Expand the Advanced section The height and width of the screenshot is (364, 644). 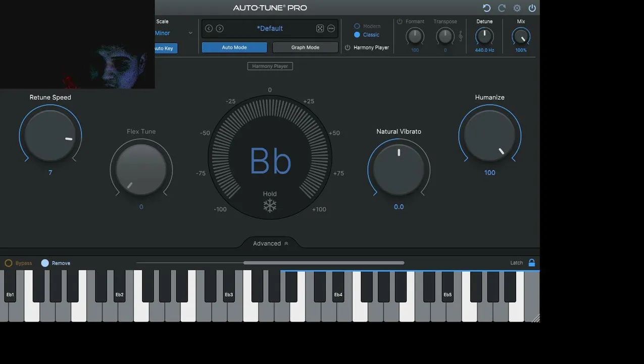coord(270,243)
